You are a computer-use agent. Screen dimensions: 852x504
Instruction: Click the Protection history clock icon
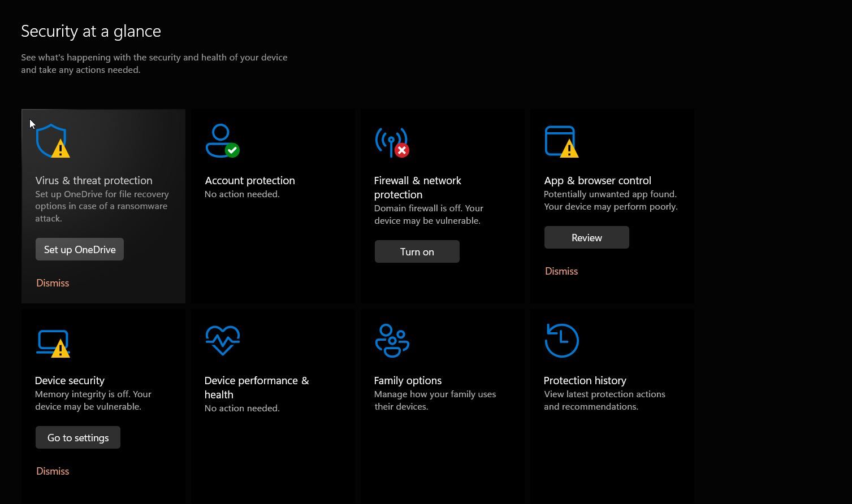pyautogui.click(x=561, y=340)
